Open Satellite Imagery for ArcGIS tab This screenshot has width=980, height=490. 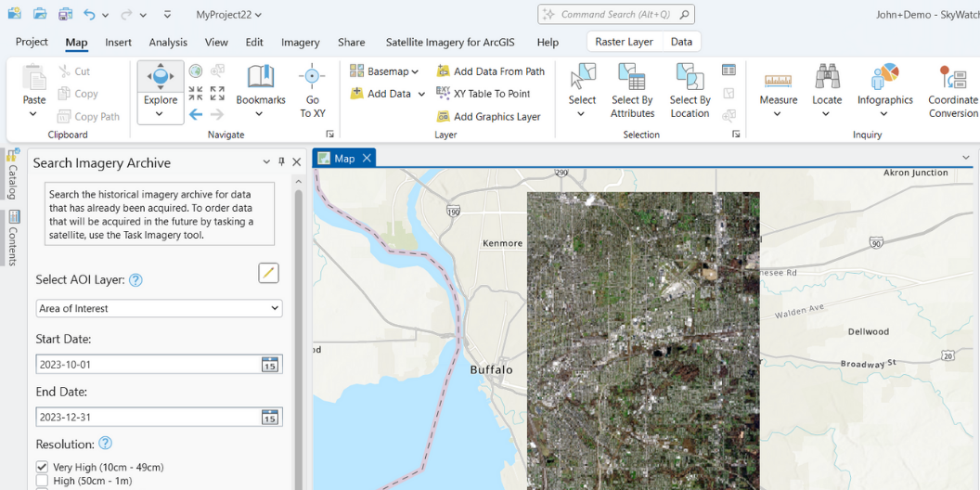[x=450, y=42]
